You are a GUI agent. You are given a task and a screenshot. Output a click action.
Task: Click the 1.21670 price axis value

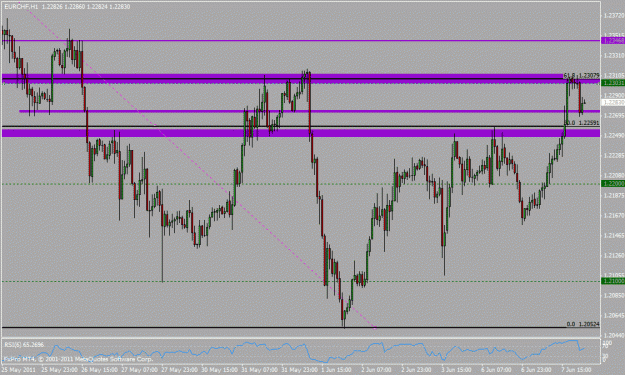[x=614, y=215]
